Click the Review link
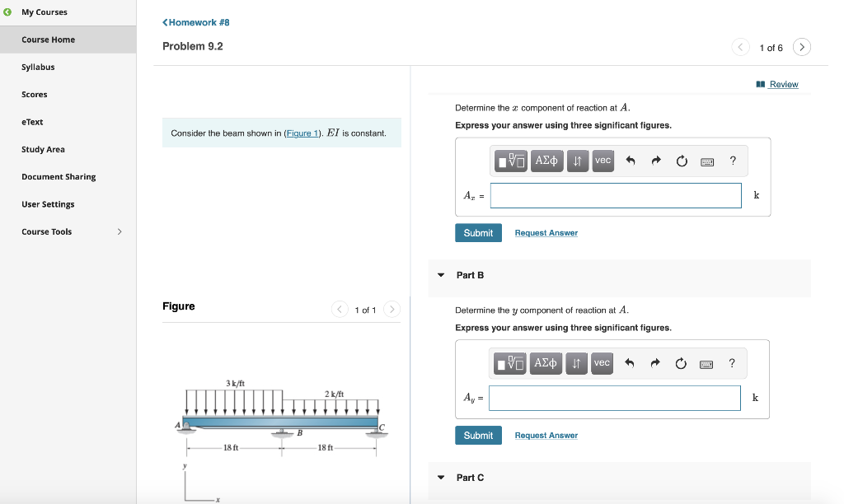This screenshot has width=844, height=504. tap(782, 84)
